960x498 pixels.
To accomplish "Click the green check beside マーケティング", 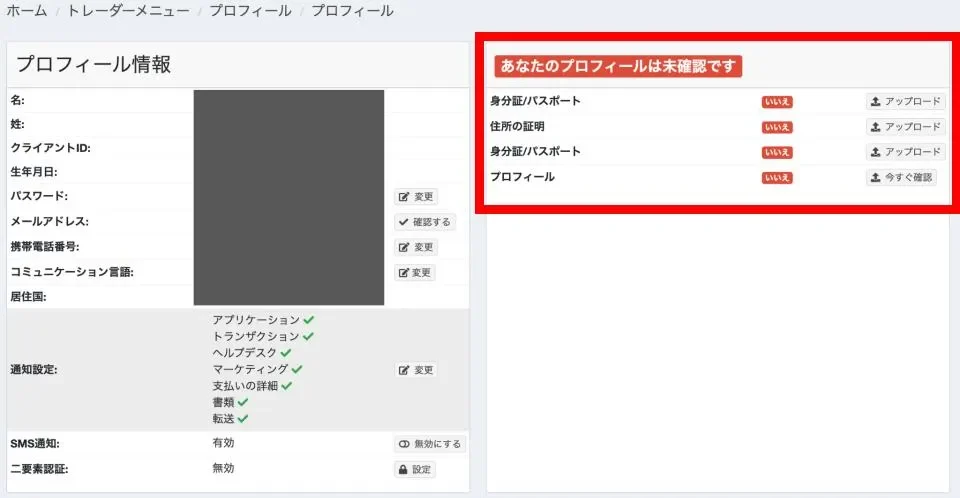I will [x=297, y=369].
